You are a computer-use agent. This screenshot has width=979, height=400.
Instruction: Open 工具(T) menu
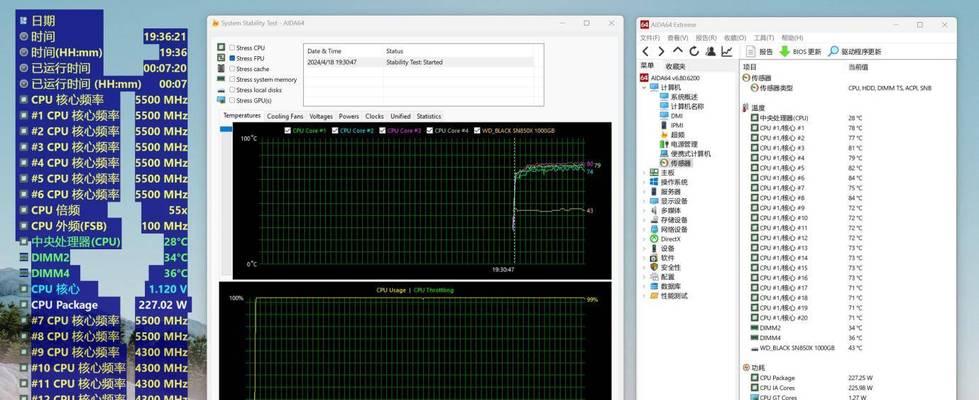764,37
